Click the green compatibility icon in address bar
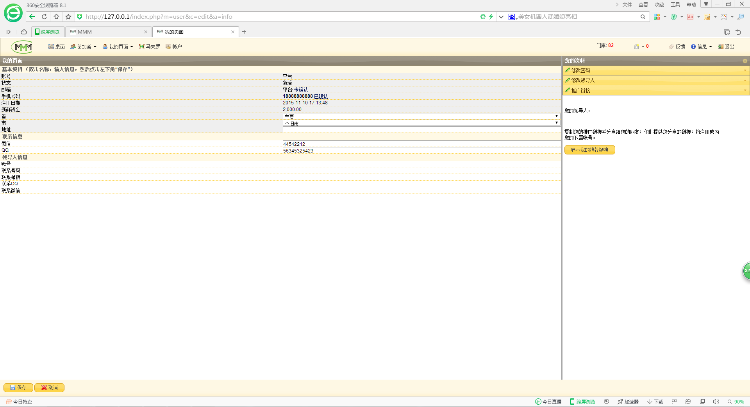Viewport: 750px width, 407px height. (483, 16)
